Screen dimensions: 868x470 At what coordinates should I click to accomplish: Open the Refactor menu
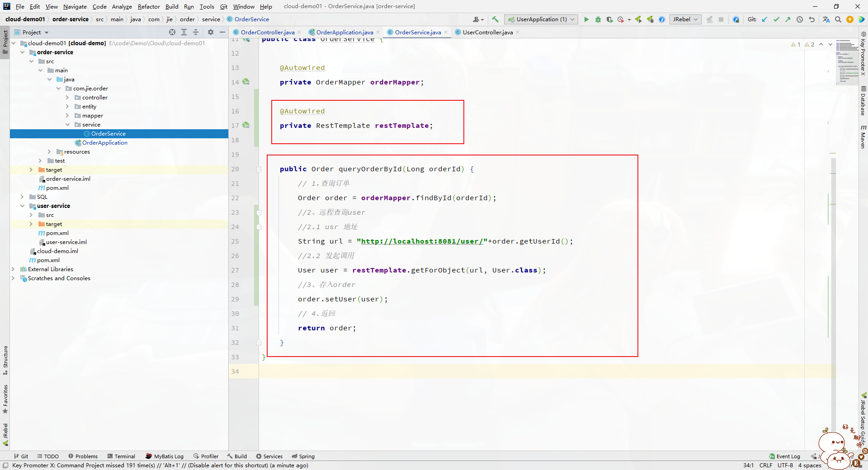(x=149, y=6)
